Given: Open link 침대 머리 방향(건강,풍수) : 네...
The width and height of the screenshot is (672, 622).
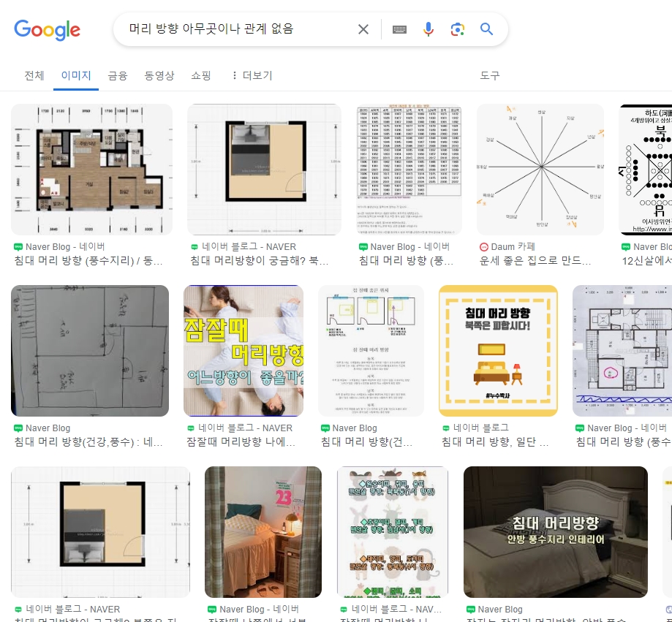Looking at the screenshot, I should (88, 441).
